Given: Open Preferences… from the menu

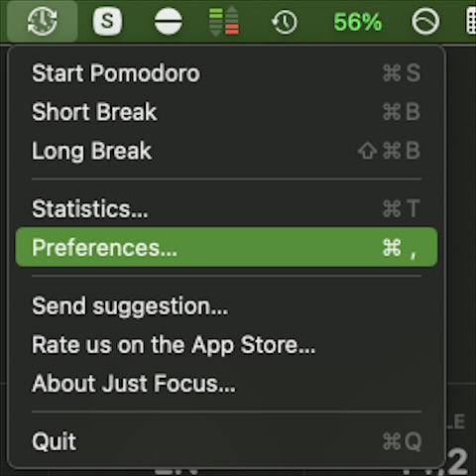Looking at the screenshot, I should (226, 247).
